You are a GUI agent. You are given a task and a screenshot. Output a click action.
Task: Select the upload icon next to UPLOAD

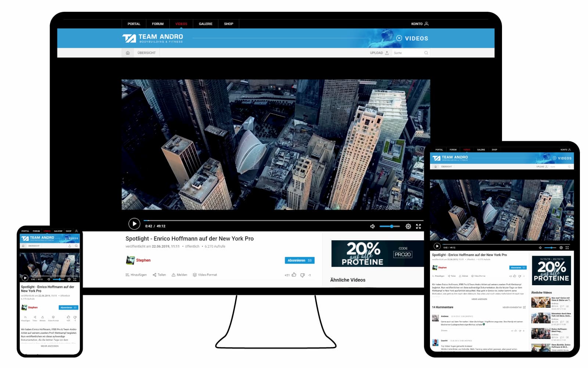click(387, 53)
